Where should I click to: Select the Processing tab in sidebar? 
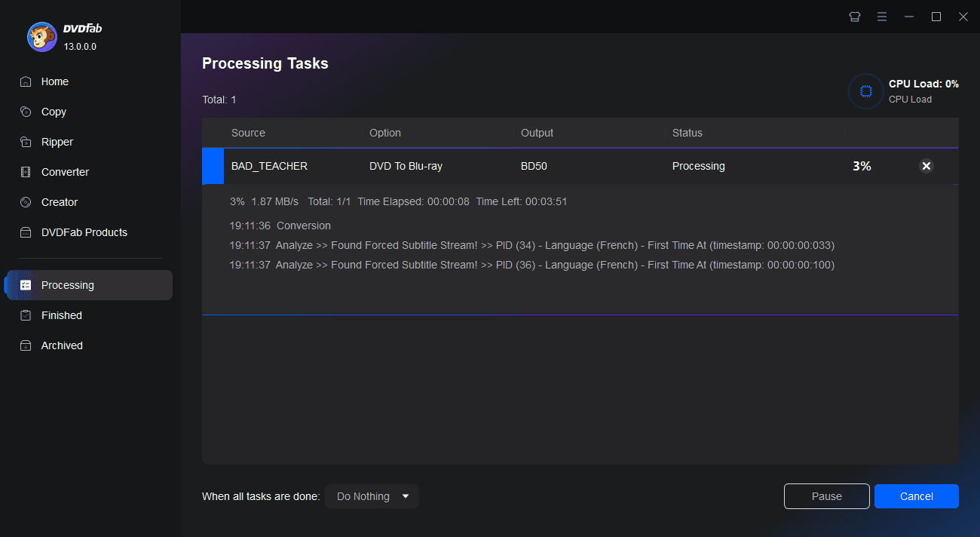[88, 285]
